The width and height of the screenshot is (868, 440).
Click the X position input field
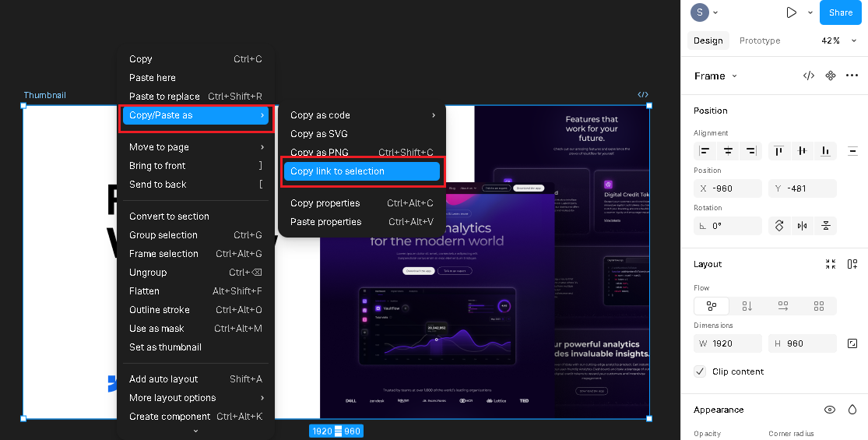coord(727,188)
